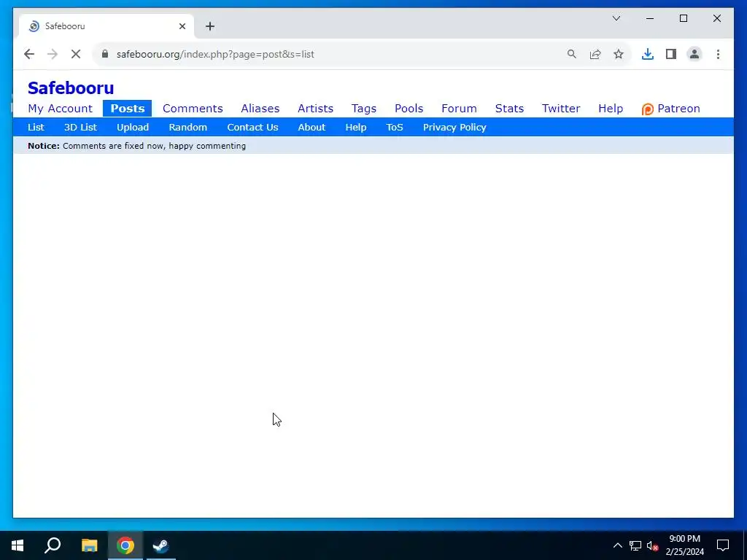Show hidden system tray icons
The width and height of the screenshot is (747, 560).
point(617,545)
